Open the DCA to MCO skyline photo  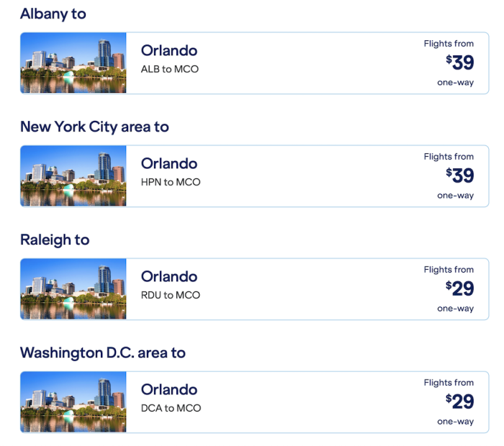pyautogui.click(x=73, y=402)
